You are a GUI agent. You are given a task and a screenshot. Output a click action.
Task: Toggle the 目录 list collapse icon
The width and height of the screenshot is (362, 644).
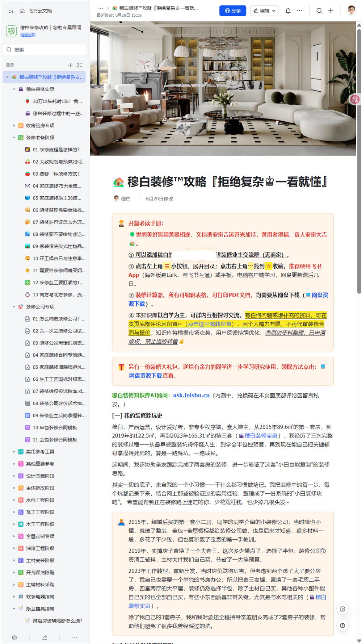click(x=80, y=65)
